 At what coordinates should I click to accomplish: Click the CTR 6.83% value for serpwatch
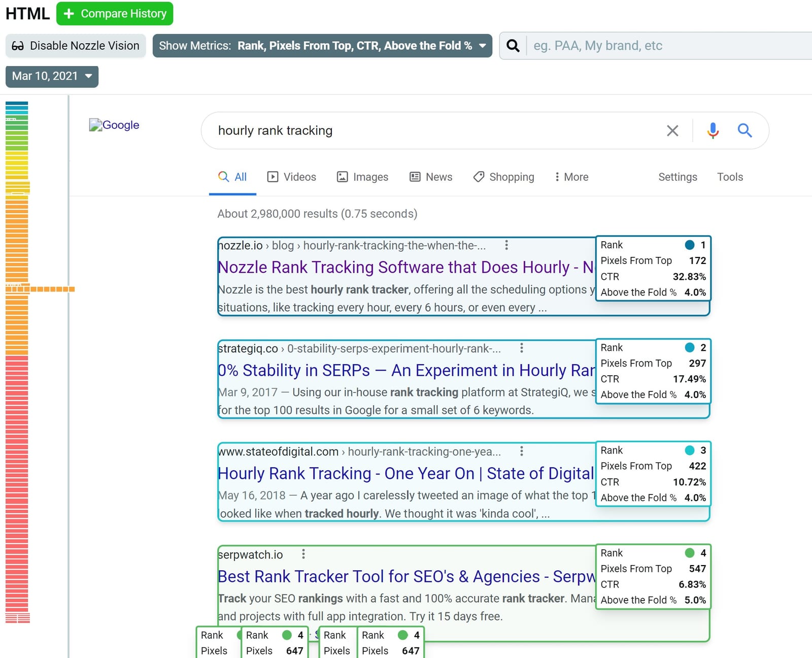[x=692, y=584]
